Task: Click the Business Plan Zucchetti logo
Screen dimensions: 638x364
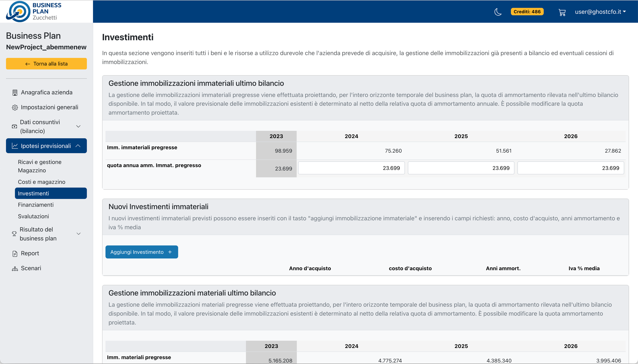Action: 34,11
